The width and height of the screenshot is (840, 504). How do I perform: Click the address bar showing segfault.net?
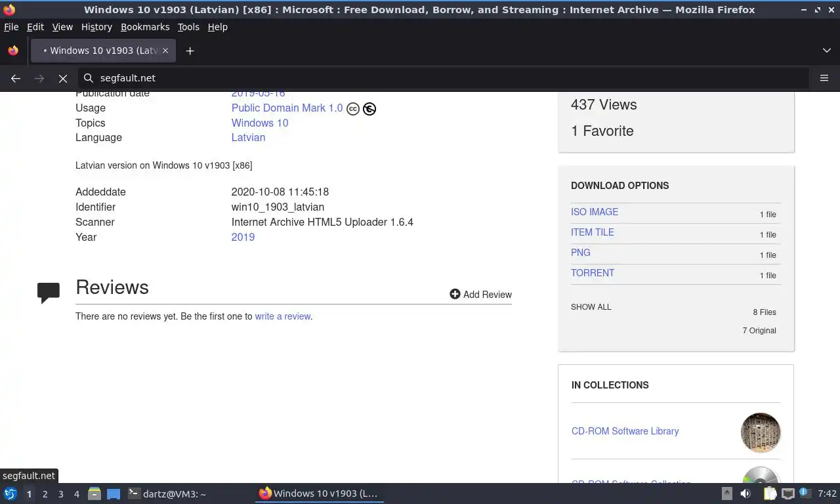pyautogui.click(x=444, y=78)
